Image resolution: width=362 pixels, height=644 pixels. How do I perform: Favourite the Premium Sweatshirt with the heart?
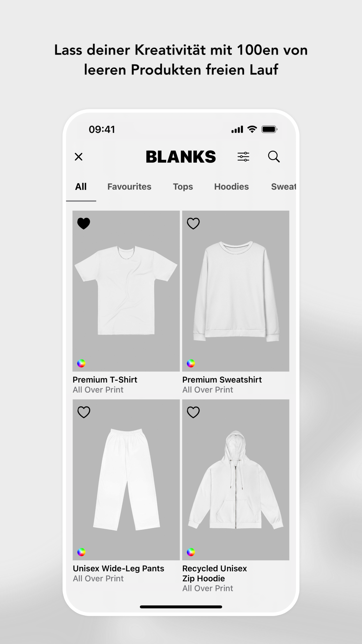pos(193,224)
